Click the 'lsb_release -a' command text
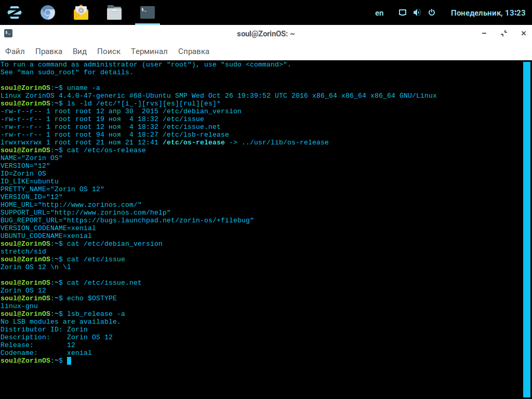The image size is (532, 399). click(x=96, y=314)
